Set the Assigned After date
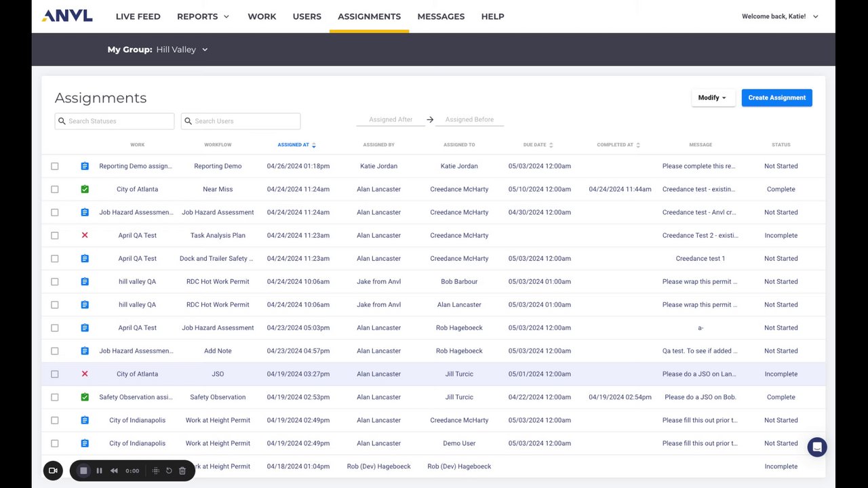 coord(391,120)
